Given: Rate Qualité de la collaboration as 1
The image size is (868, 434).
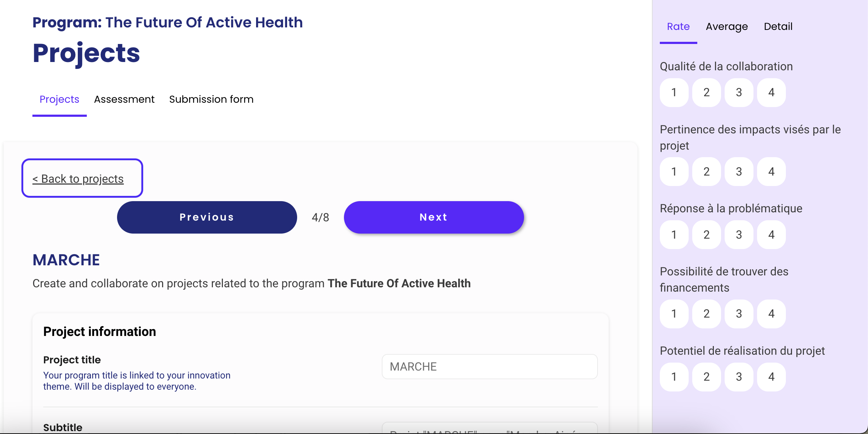Looking at the screenshot, I should point(674,93).
